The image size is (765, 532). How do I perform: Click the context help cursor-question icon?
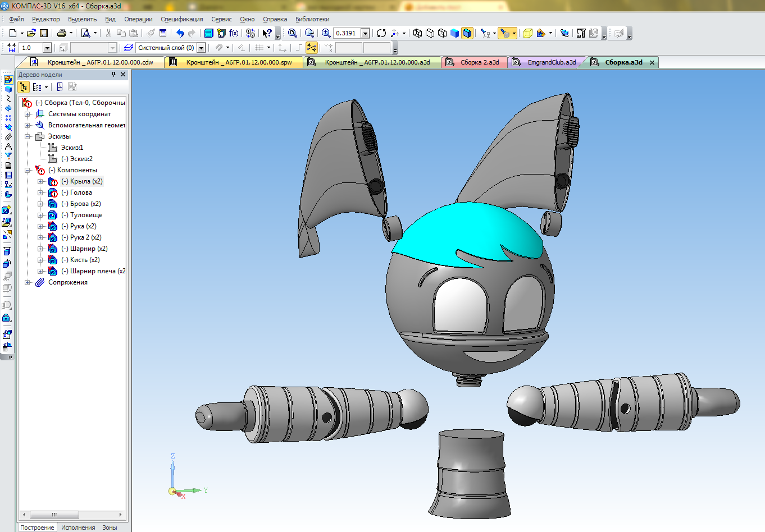[267, 33]
